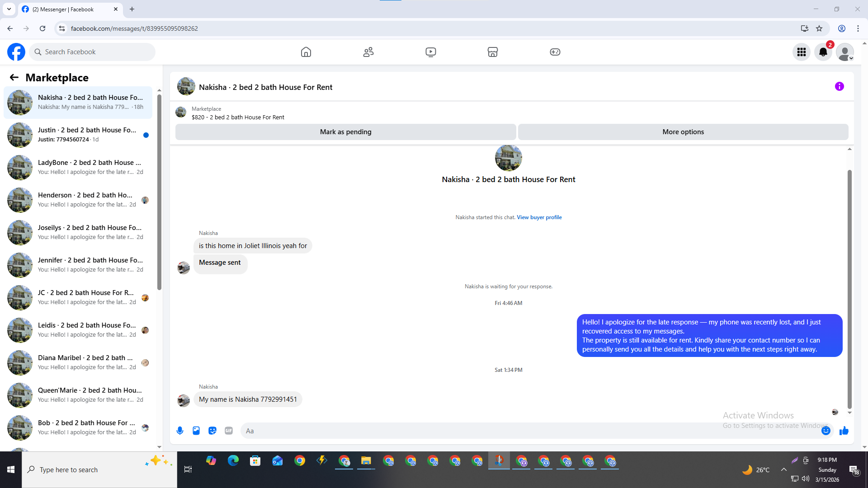Open Windows notification center
This screenshot has height=488, width=868.
pyautogui.click(x=854, y=470)
